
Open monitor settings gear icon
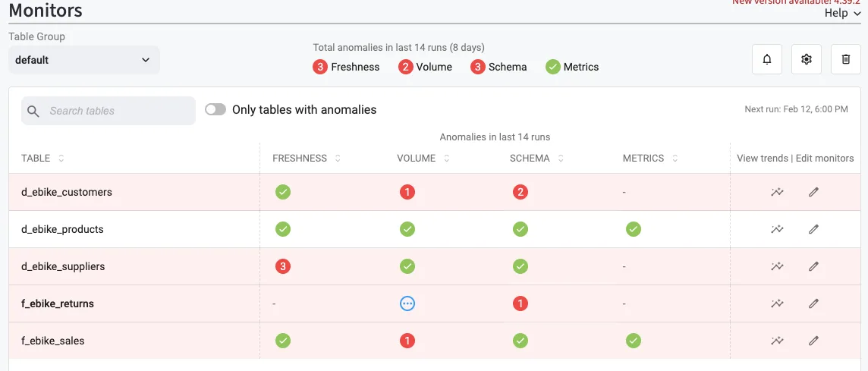click(x=807, y=59)
